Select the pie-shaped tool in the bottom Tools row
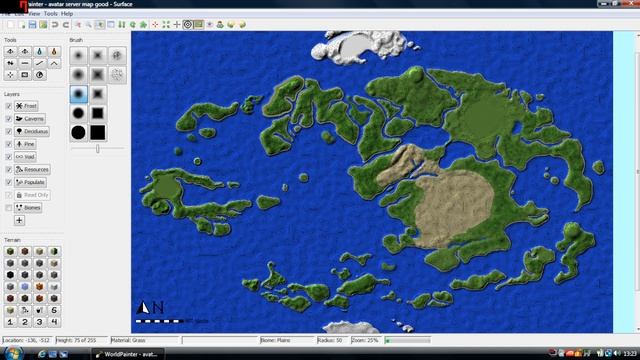This screenshot has height=360, width=640. pos(39,75)
